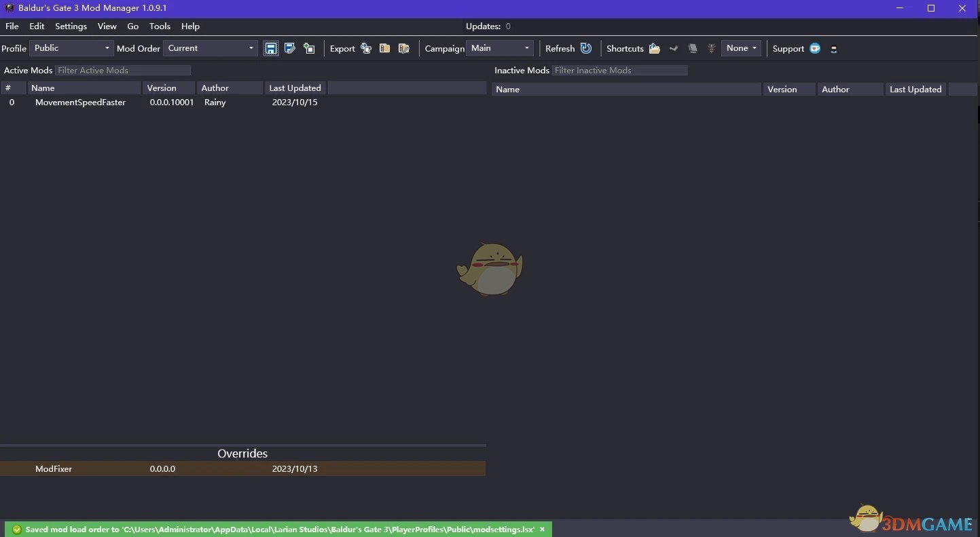The width and height of the screenshot is (980, 537).
Task: Open the mods folder shortcut icon
Action: [x=655, y=48]
